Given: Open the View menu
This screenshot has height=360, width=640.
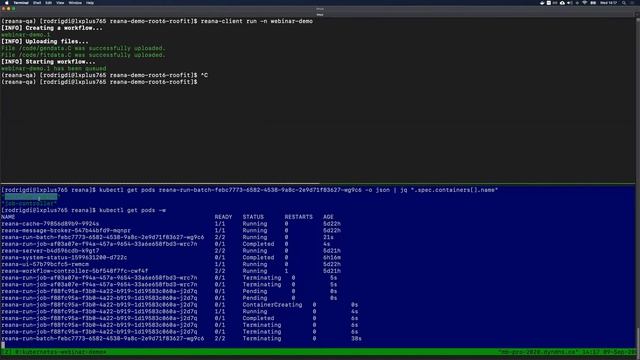Looking at the screenshot, I should point(60,2).
